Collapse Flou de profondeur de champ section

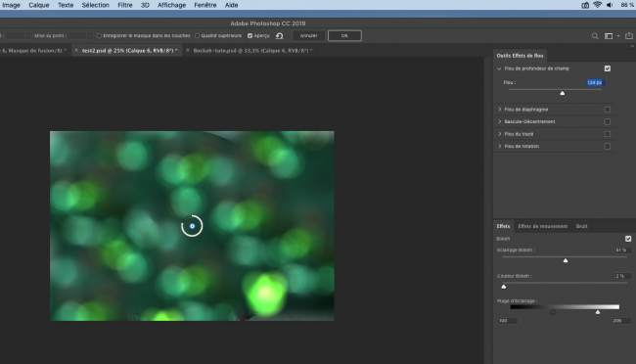(499, 68)
